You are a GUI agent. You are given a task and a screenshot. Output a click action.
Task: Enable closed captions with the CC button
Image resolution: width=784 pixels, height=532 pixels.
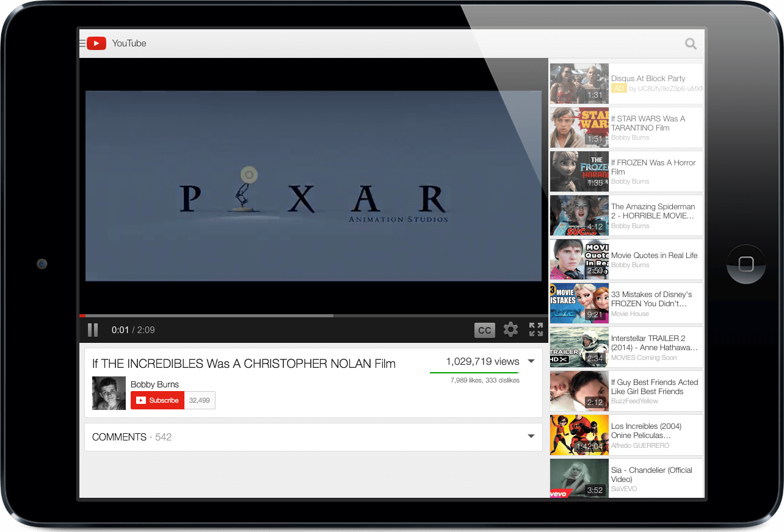pyautogui.click(x=484, y=329)
